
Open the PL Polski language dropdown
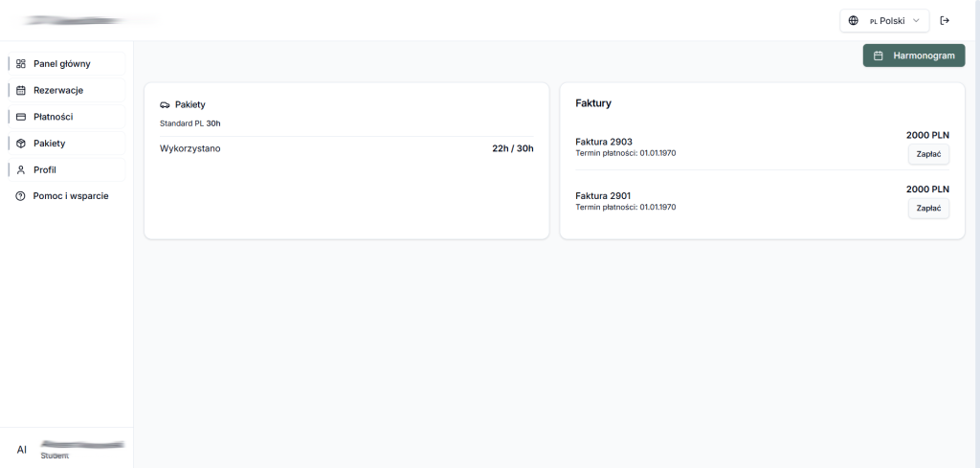point(884,20)
